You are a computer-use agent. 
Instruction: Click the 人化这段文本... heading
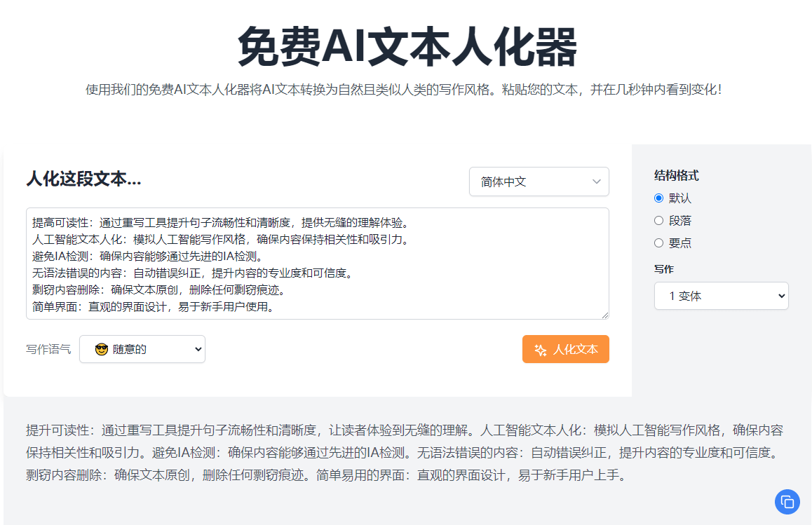83,179
